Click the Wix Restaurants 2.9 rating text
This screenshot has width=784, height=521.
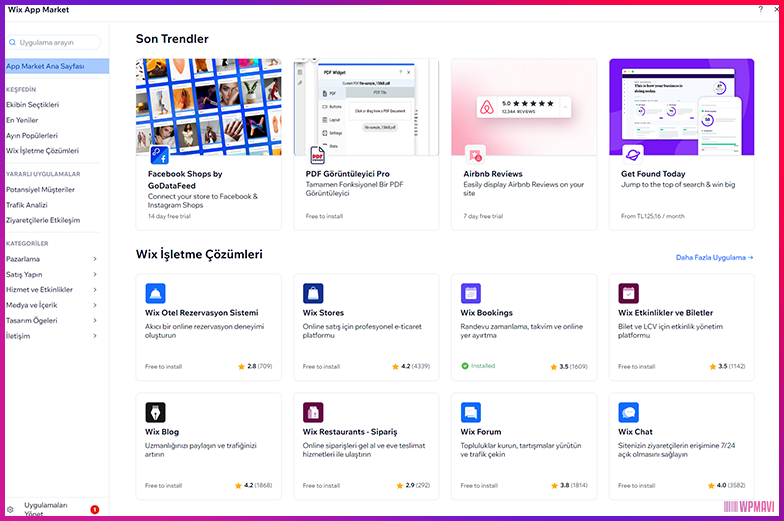(417, 486)
